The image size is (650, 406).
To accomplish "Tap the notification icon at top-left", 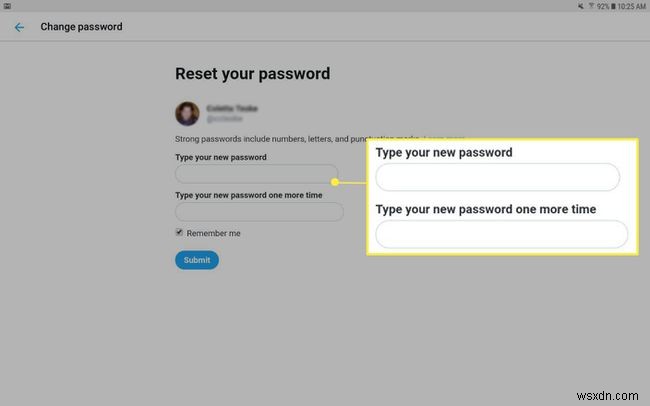I will [x=7, y=6].
